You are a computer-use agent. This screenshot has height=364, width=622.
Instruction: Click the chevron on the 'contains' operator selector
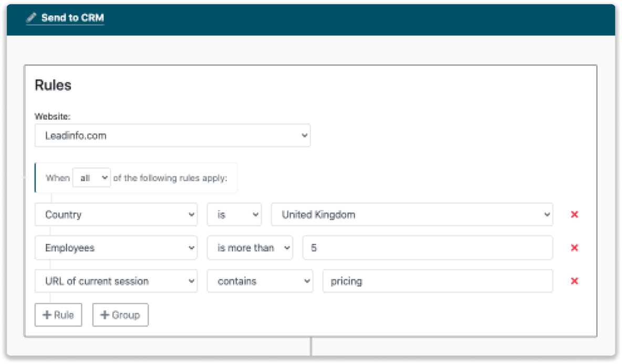coord(306,281)
